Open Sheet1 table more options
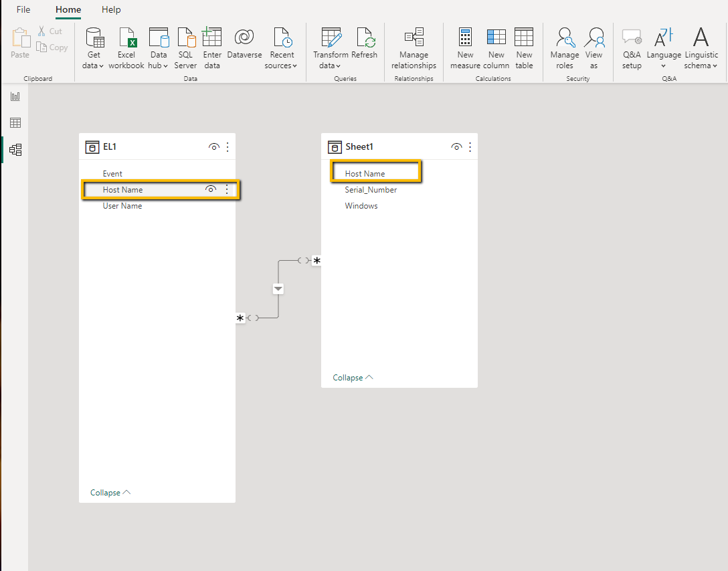The width and height of the screenshot is (728, 571). tap(470, 147)
